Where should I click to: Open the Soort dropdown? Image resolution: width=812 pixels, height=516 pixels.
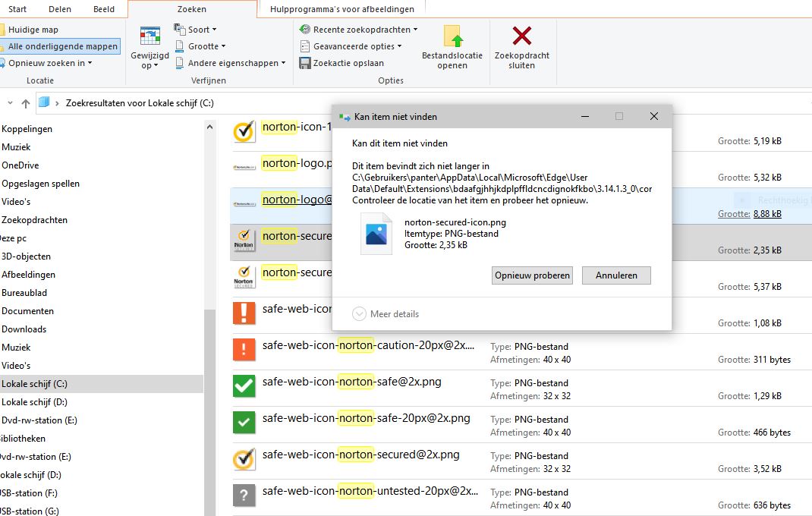tap(197, 30)
